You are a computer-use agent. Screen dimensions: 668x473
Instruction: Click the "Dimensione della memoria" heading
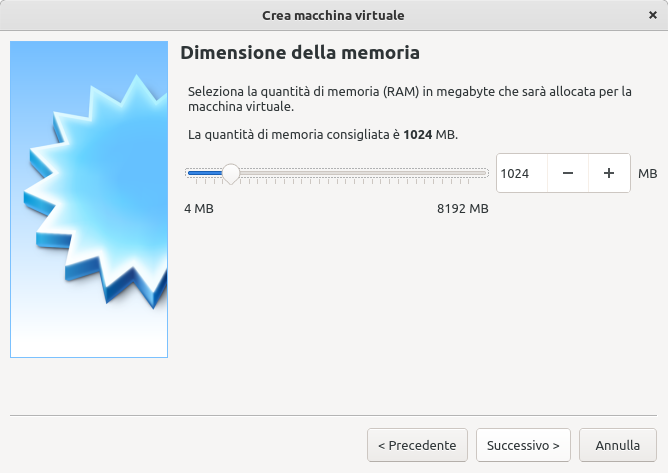tap(299, 52)
